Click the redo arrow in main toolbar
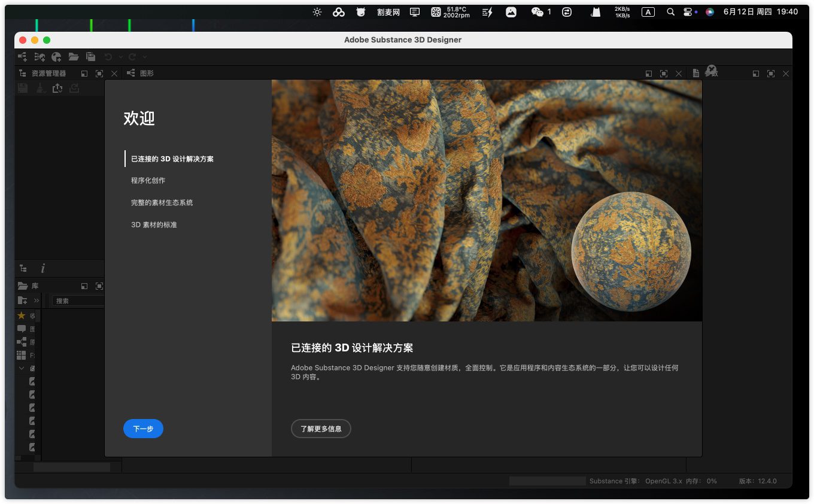This screenshot has height=504, width=814. (132, 57)
